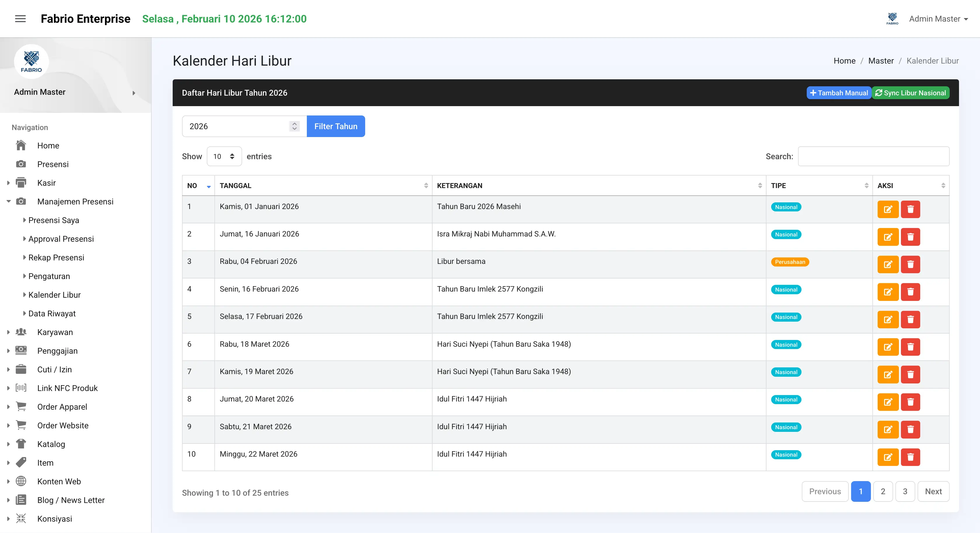
Task: Click the Presensi camera icon in sidebar
Action: [21, 164]
